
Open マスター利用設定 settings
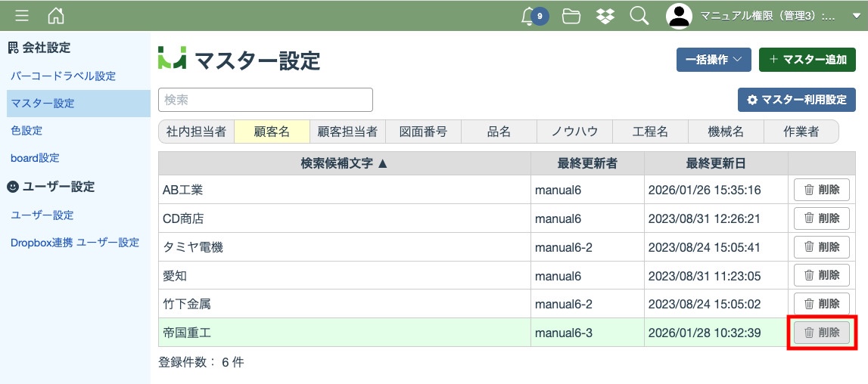pos(796,100)
